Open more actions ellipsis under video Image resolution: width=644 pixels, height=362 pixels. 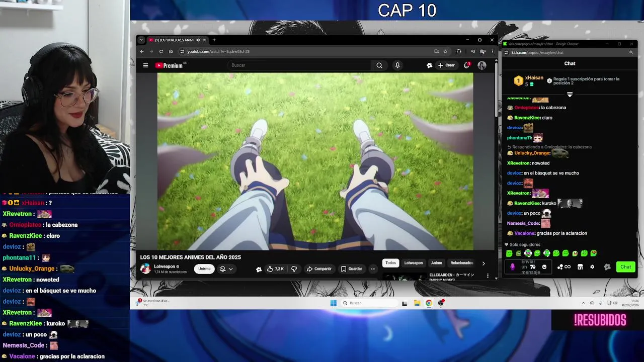tap(373, 269)
